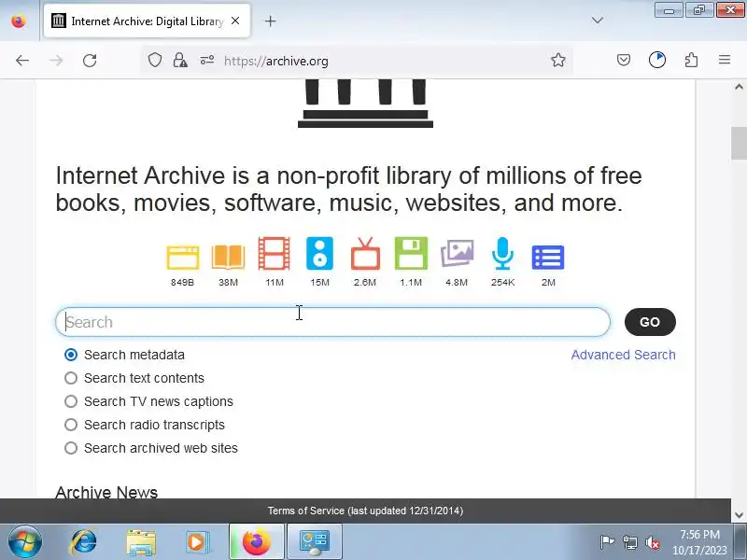Open the Audio speaker icon labeled 15M
This screenshot has width=747, height=560.
(319, 253)
